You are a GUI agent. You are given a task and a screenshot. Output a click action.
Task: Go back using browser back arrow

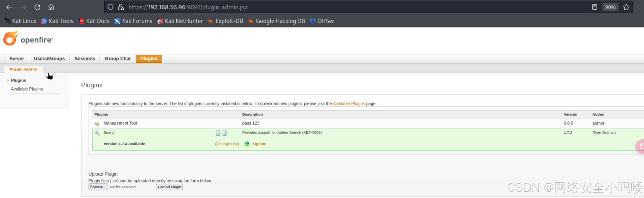coord(9,7)
